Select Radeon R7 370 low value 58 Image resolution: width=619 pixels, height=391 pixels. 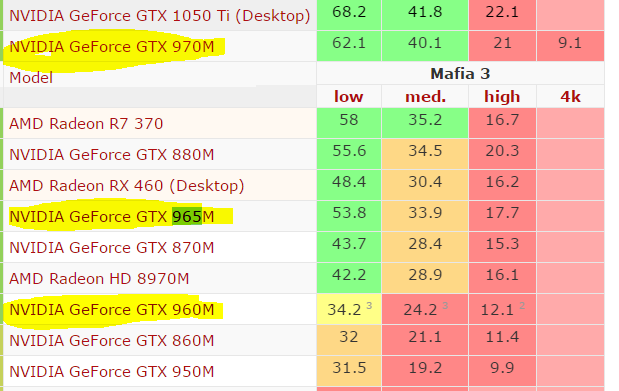349,120
